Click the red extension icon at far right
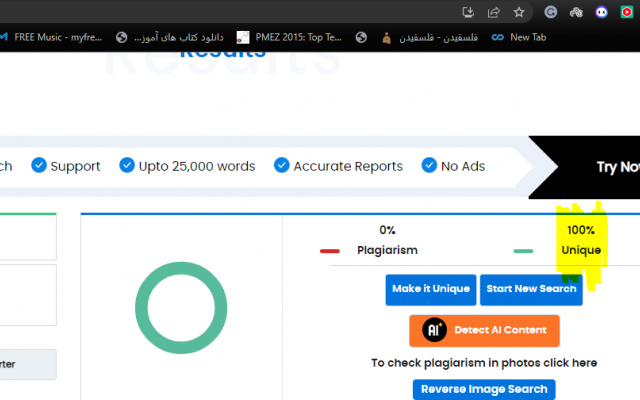 pyautogui.click(x=628, y=12)
